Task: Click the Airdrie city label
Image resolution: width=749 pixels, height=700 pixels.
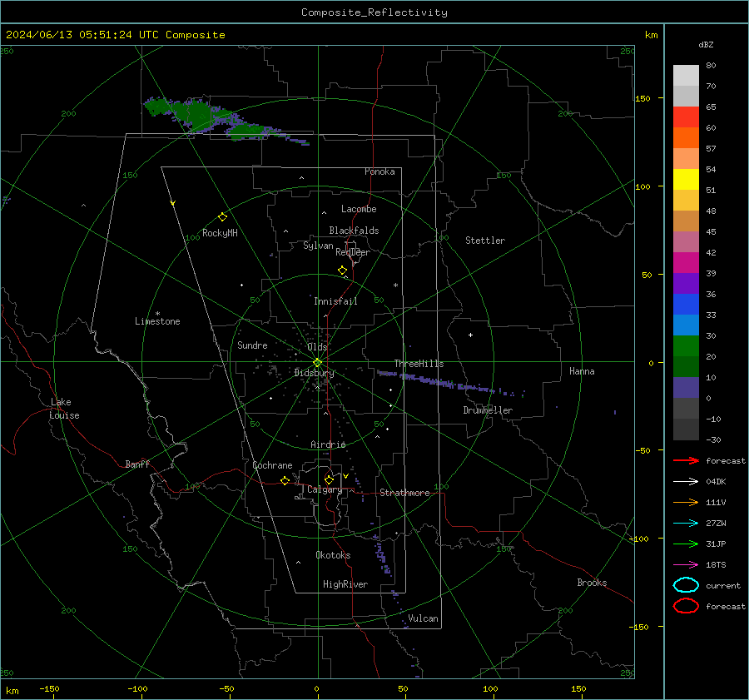Action: [x=328, y=444]
